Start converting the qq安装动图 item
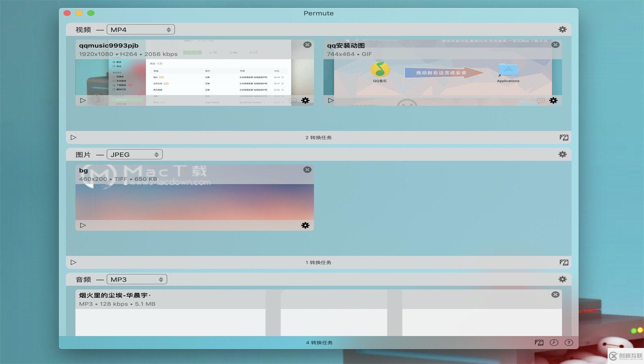 coord(331,100)
